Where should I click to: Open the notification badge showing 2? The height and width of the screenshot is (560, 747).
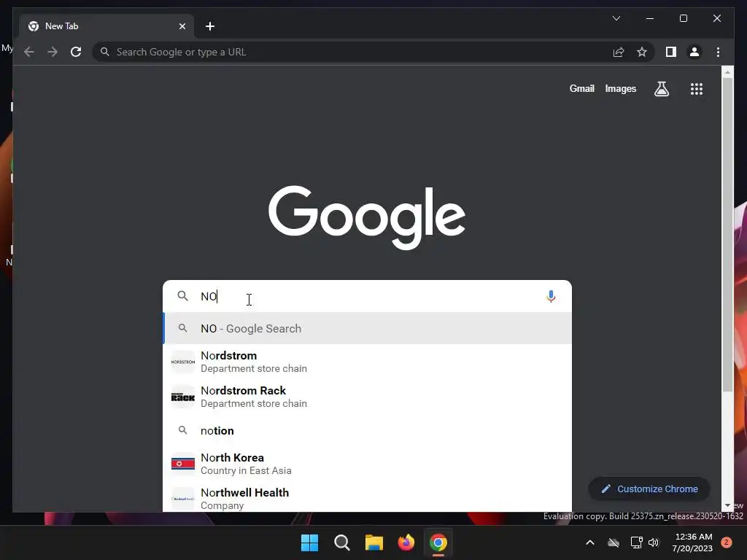pos(727,542)
